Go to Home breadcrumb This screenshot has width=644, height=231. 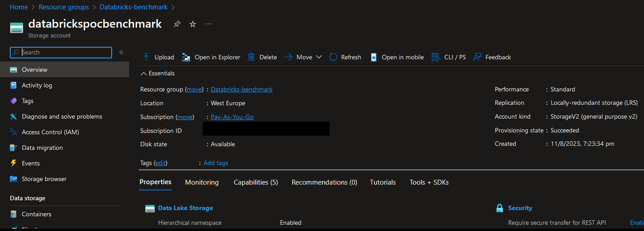[19, 7]
